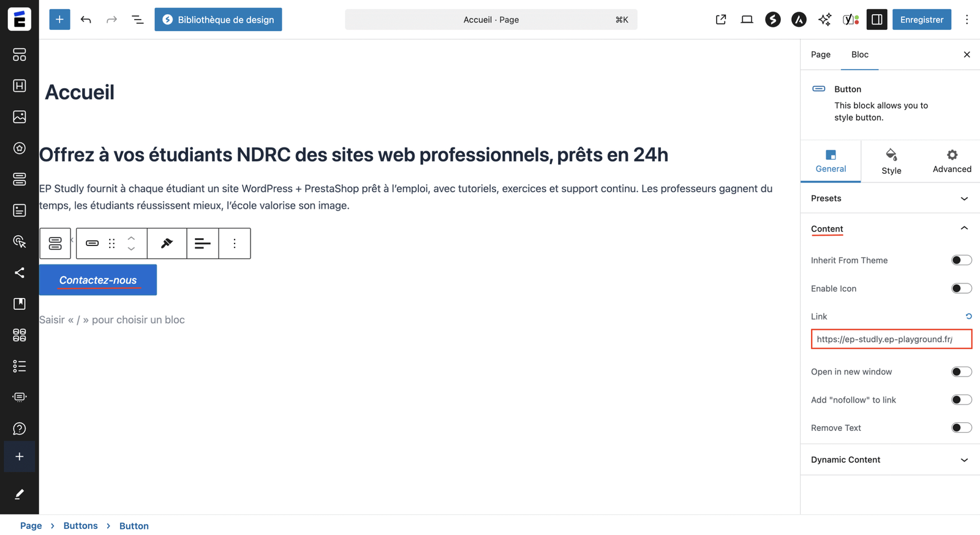Select the copy style brush icon
The height and width of the screenshot is (535, 980).
167,244
